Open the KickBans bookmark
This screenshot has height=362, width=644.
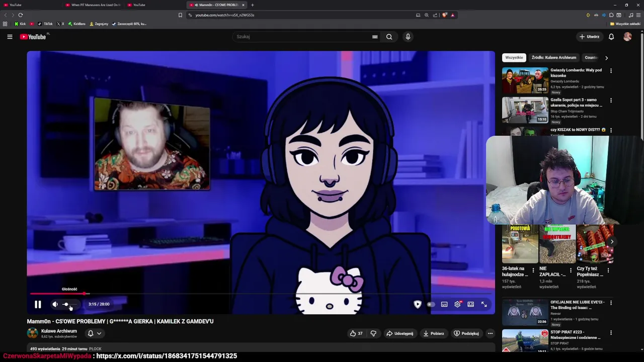click(x=77, y=24)
